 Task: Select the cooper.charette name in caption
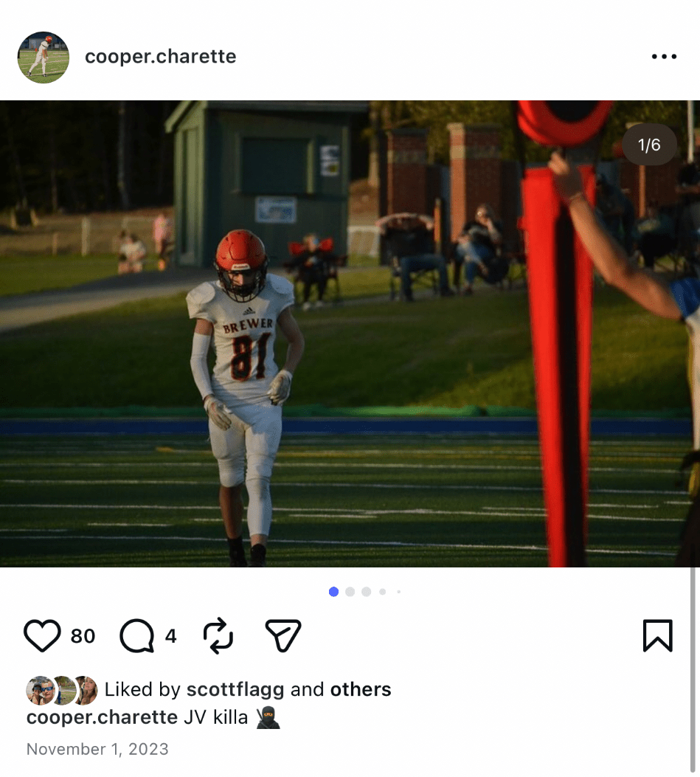click(102, 717)
